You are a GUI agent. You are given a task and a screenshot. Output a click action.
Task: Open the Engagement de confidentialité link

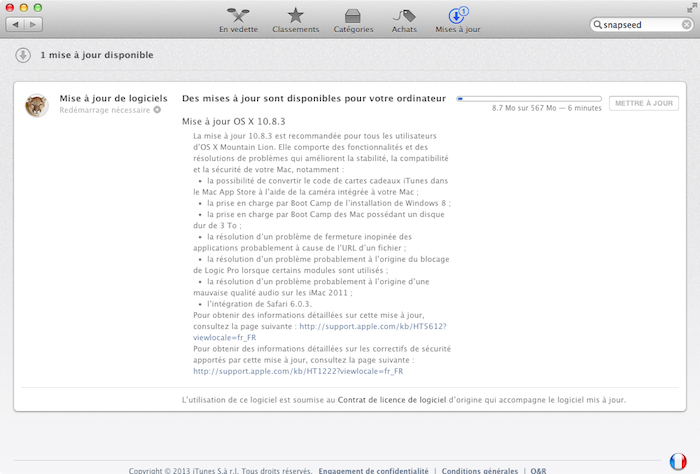coord(373,470)
